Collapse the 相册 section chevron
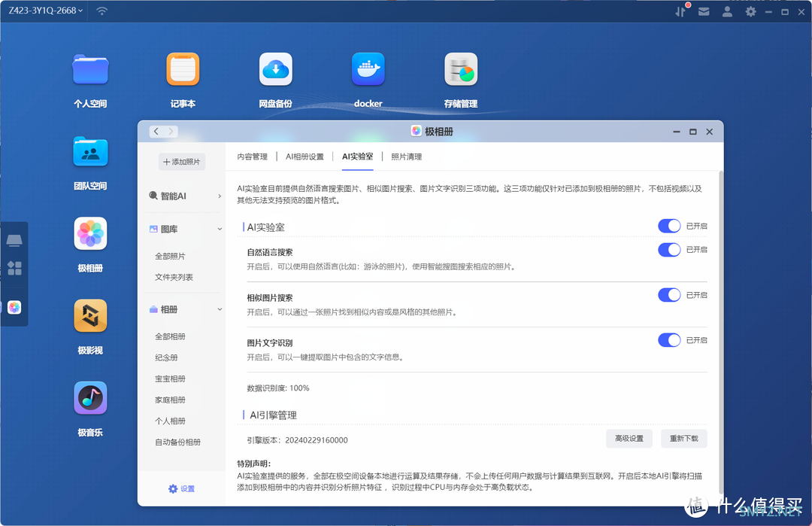 [220, 309]
